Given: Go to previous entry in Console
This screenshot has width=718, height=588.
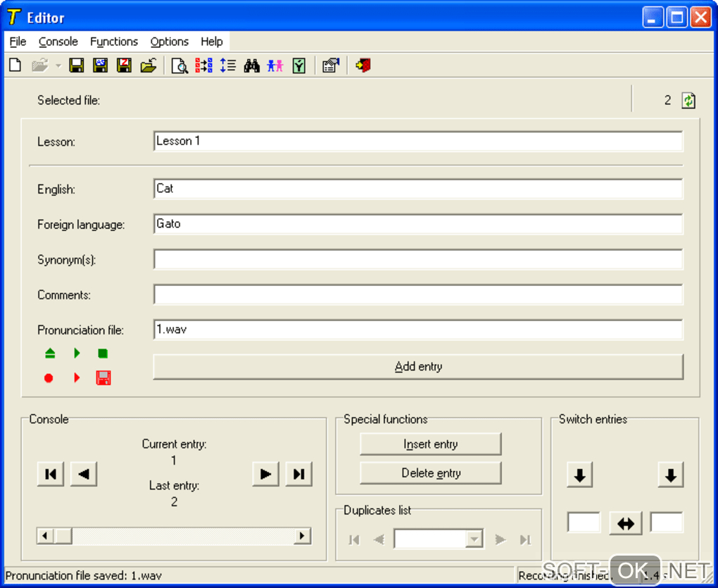Looking at the screenshot, I should pyautogui.click(x=84, y=474).
